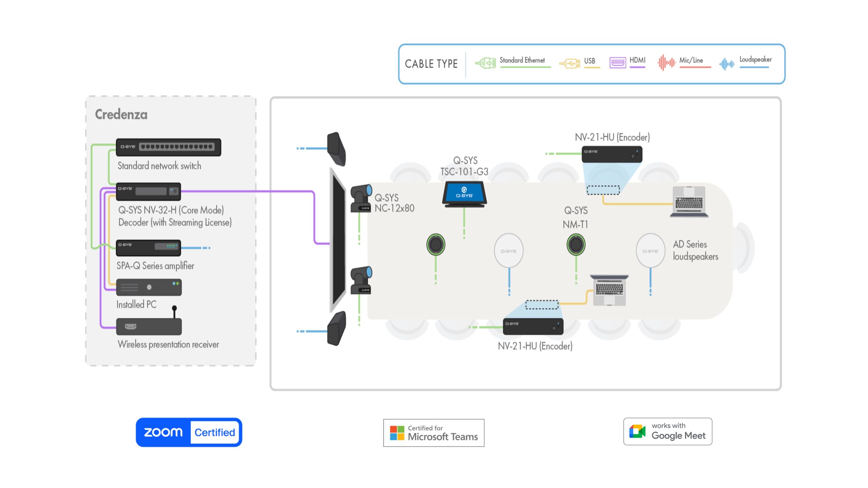Click the laptop at the table's right end
868x488 pixels.
click(x=689, y=202)
